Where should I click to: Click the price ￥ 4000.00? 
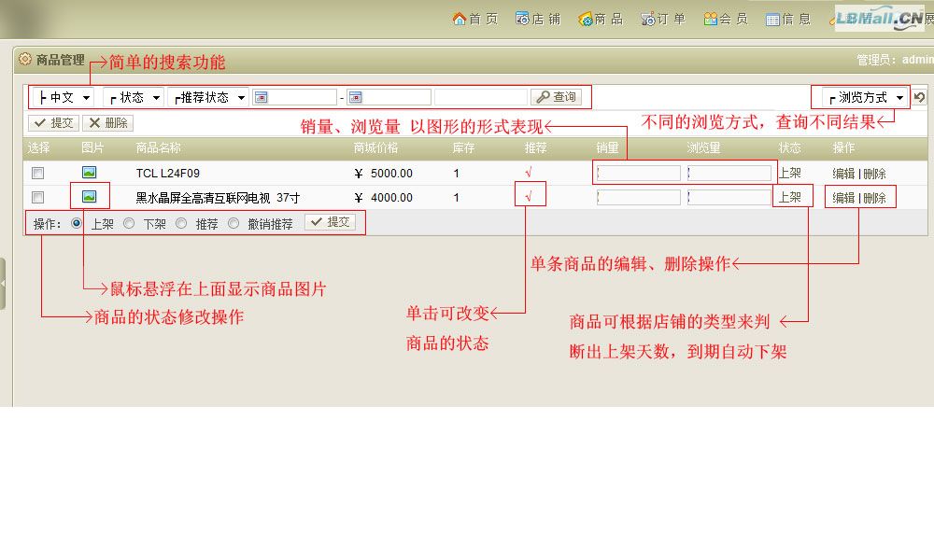click(383, 198)
